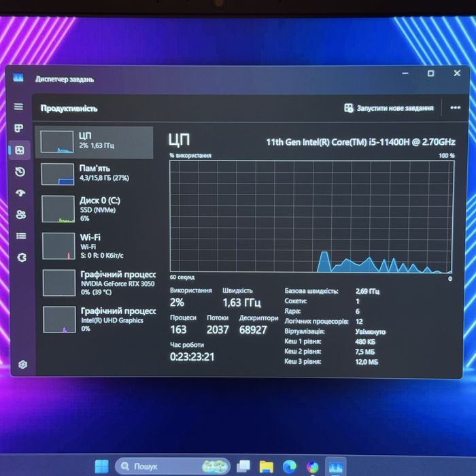Screen dimensions: 476x476
Task: Click the logical processors value 12
Action: (359, 322)
